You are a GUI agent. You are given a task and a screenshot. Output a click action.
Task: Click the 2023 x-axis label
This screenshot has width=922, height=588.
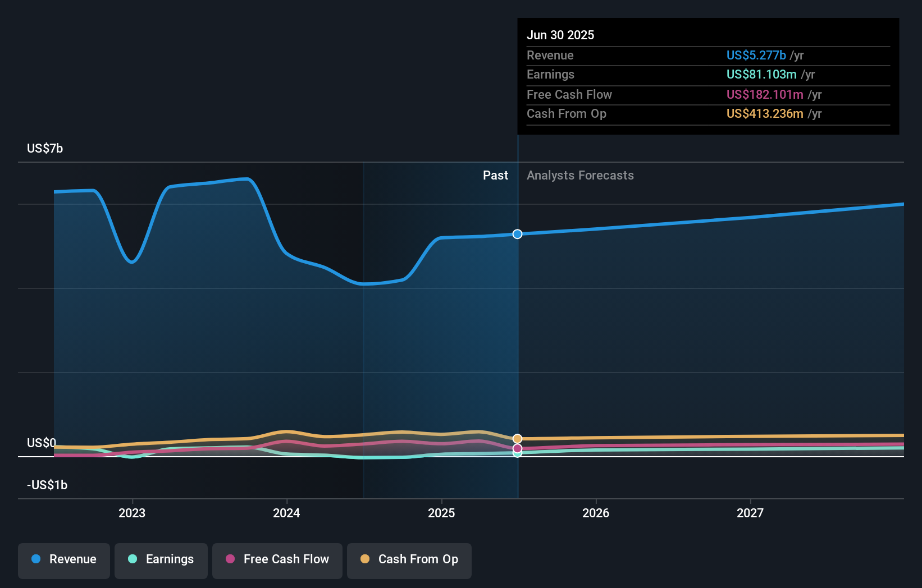pyautogui.click(x=132, y=513)
